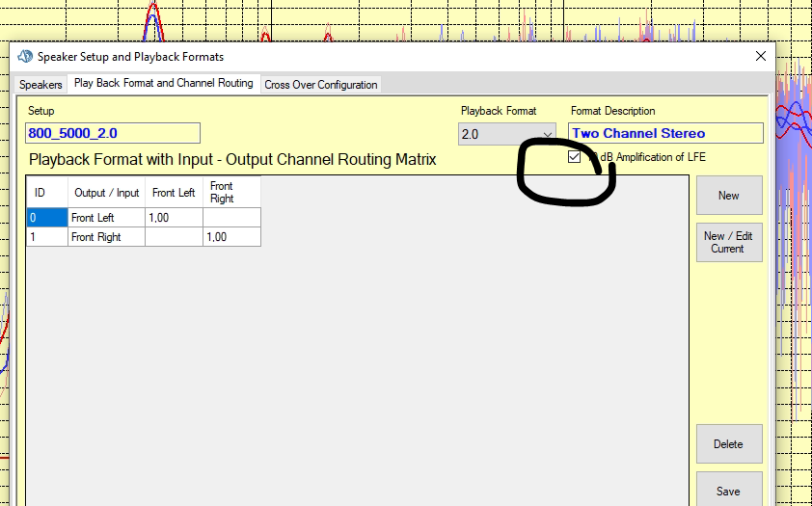
Task: Click the Front Right column header
Action: pos(231,193)
